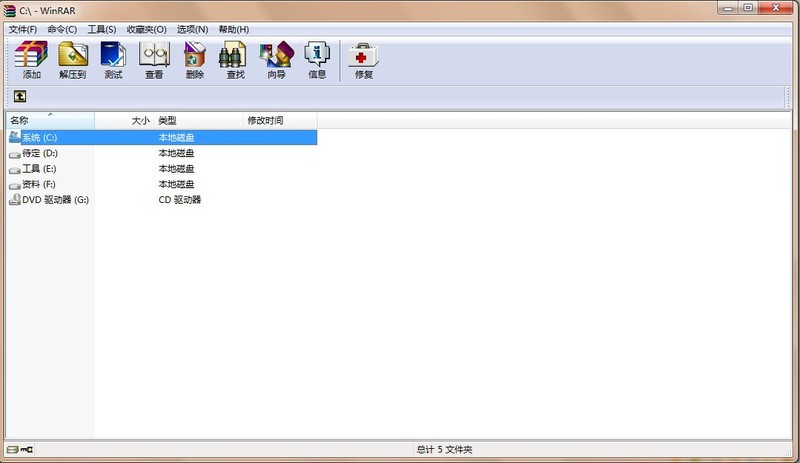This screenshot has height=463, width=800.
Task: Click 本地磁盘 in the 待定 (D:) row
Action: pyautogui.click(x=176, y=153)
